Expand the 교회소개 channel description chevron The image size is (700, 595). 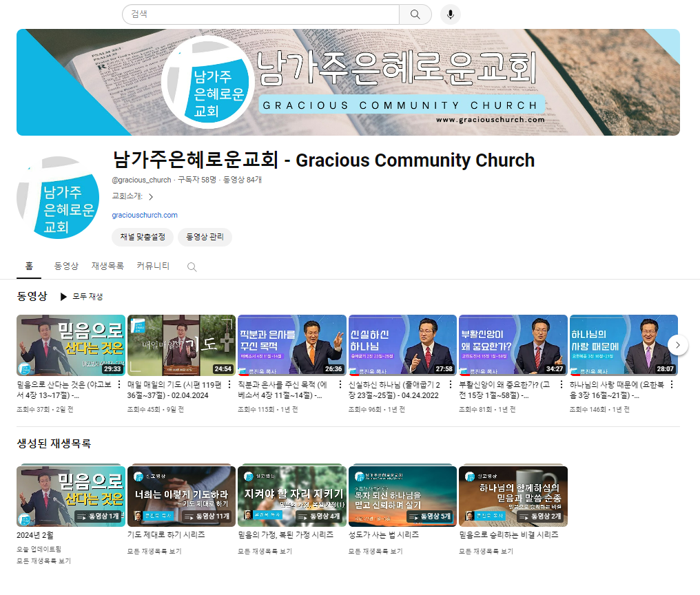[x=151, y=197]
